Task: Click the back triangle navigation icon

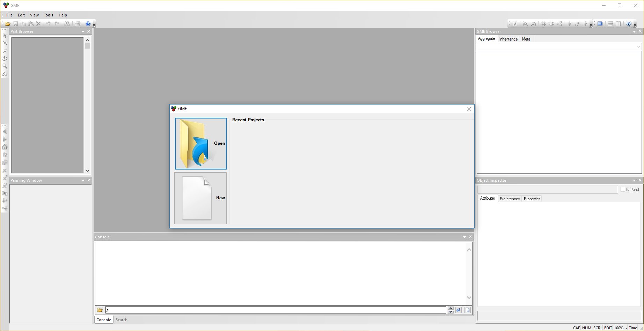Action: pyautogui.click(x=5, y=131)
